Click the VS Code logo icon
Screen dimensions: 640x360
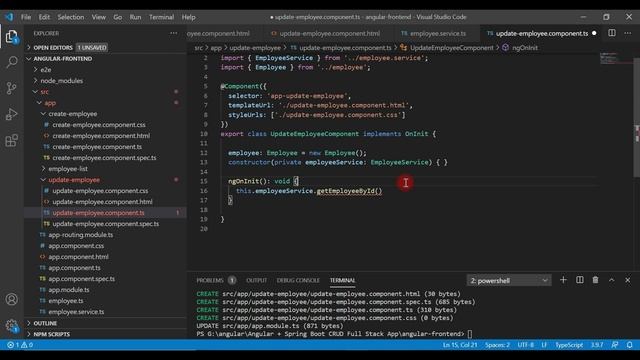[9, 17]
